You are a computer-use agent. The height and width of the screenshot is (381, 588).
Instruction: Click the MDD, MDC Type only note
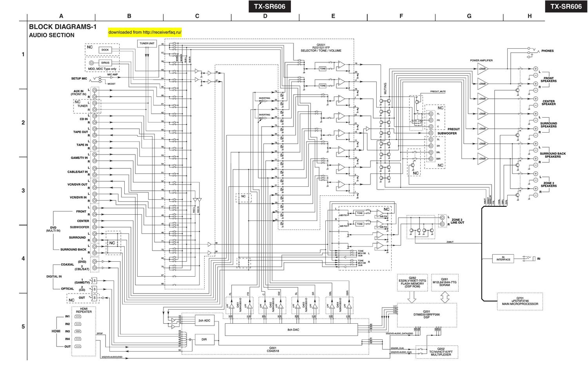click(x=102, y=69)
